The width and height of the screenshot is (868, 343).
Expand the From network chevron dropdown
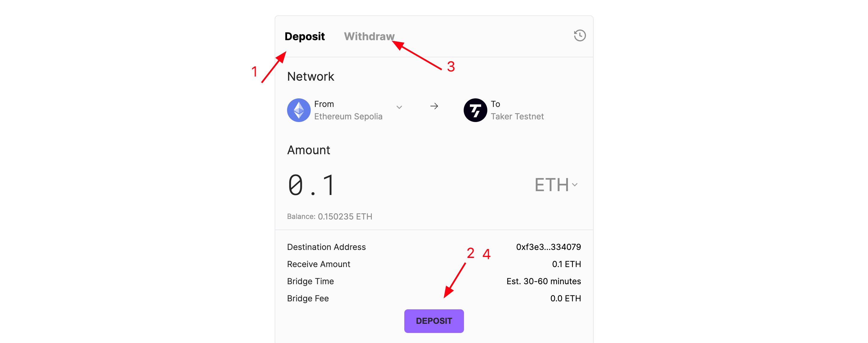(399, 107)
